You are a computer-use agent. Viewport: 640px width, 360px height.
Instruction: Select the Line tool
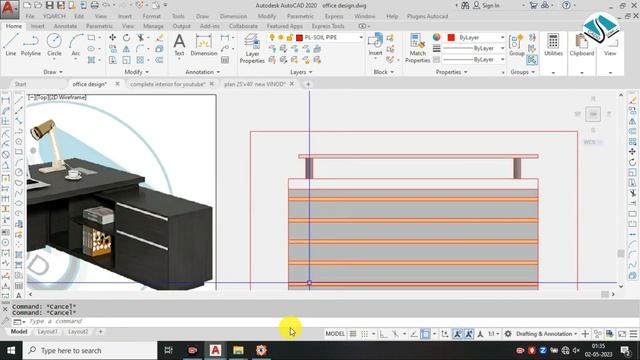[11, 45]
